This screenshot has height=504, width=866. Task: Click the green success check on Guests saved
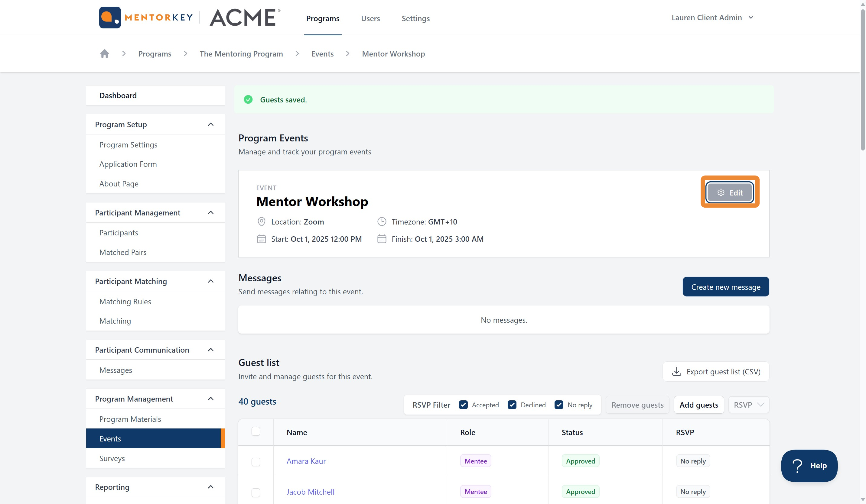248,100
